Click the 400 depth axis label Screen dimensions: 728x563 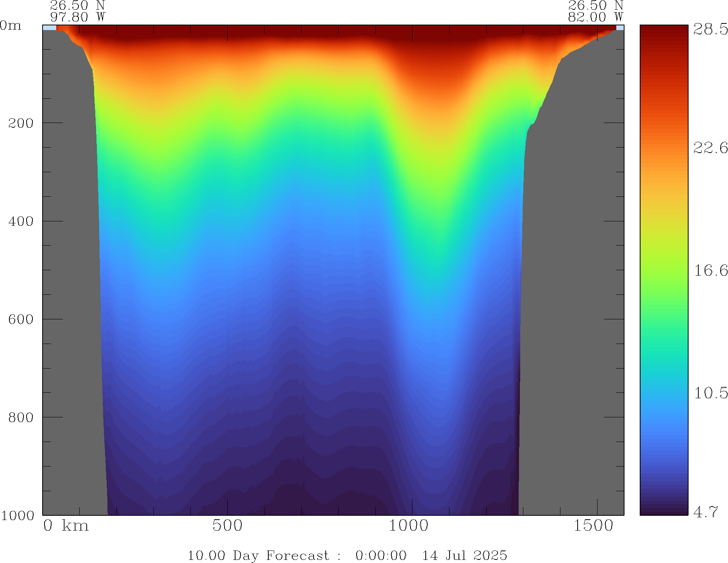tap(21, 221)
